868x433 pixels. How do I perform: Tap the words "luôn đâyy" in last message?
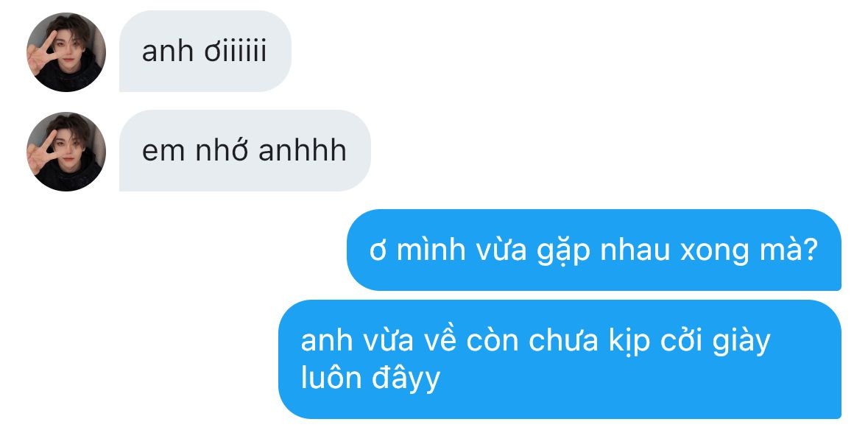click(370, 379)
